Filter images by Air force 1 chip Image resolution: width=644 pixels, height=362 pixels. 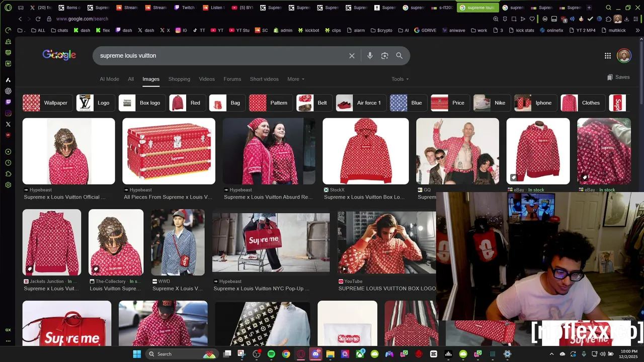pos(361,103)
